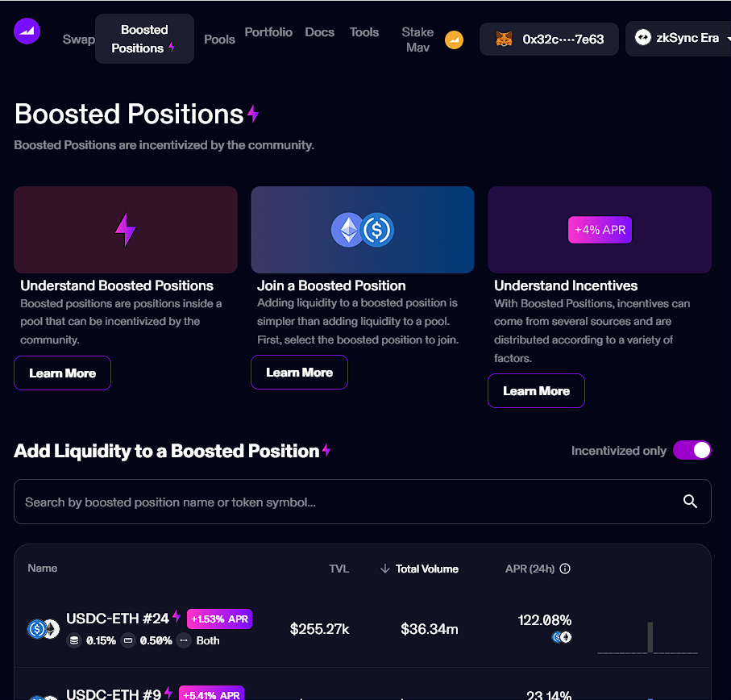Click the USDC-ETH #24 token pair icon
731x700 pixels.
coord(44,629)
